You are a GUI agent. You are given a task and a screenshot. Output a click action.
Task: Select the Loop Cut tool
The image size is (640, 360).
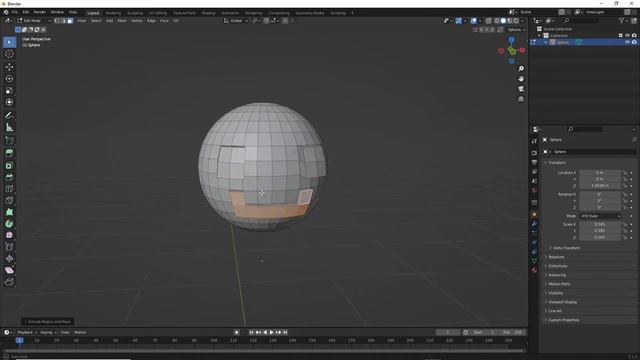[x=9, y=189]
